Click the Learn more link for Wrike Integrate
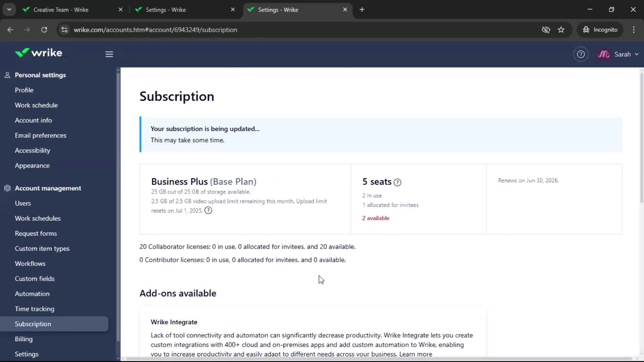Screen dimensions: 644x362 point(416,354)
